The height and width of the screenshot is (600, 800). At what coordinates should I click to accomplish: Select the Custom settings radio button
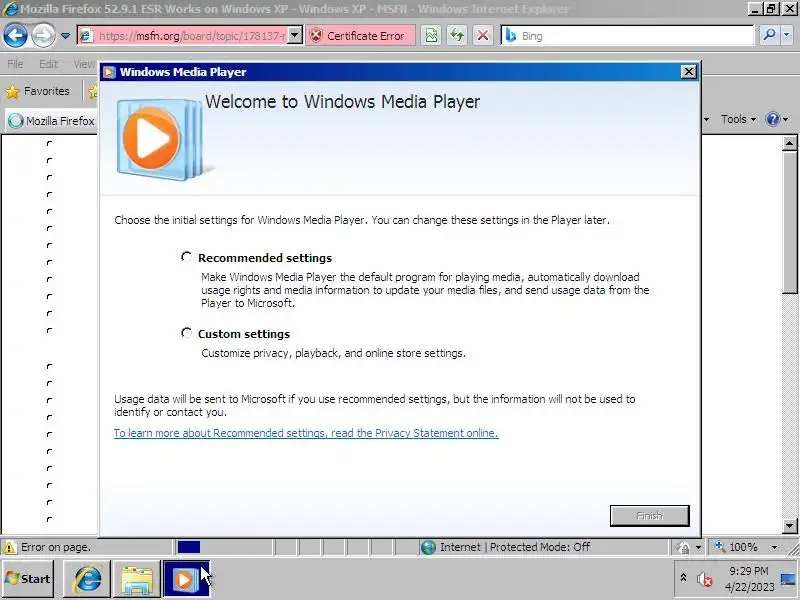pos(187,333)
